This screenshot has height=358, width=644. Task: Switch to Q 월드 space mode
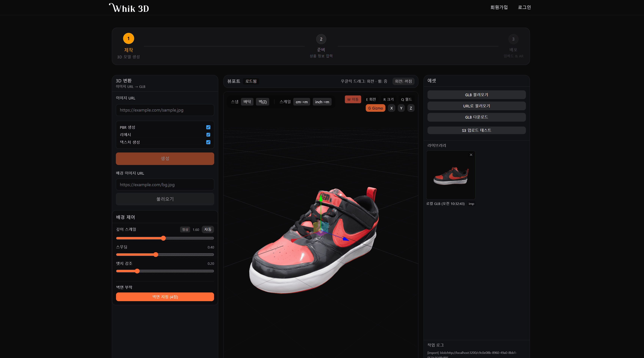pyautogui.click(x=406, y=99)
